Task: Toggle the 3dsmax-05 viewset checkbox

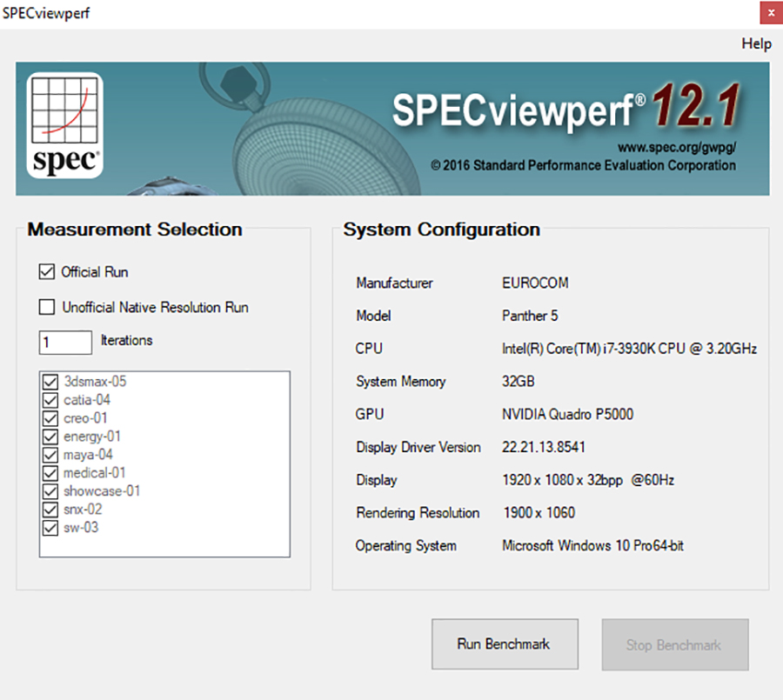Action: click(50, 382)
